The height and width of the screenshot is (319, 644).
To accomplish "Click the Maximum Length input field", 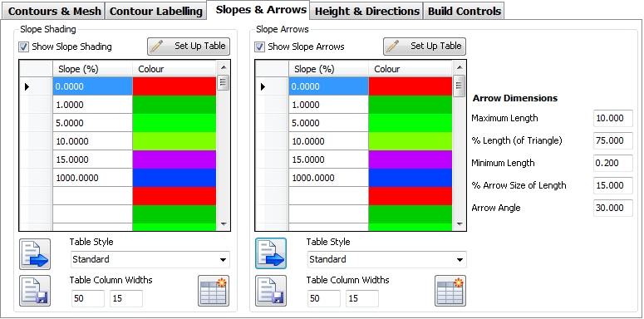I will pos(612,118).
